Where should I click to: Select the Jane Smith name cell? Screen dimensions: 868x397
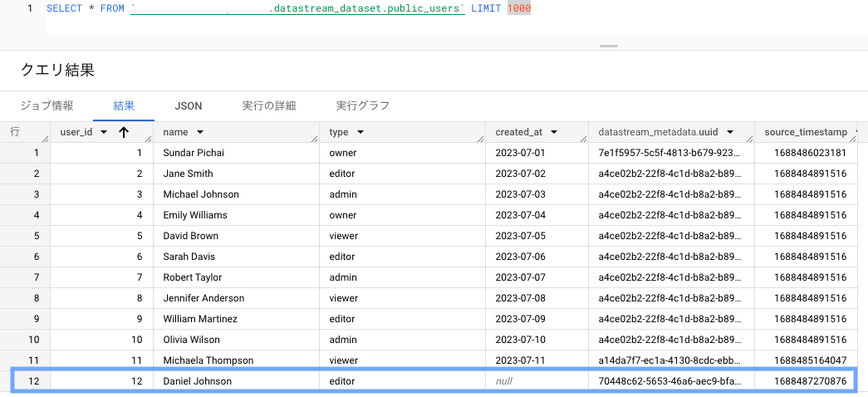click(237, 174)
